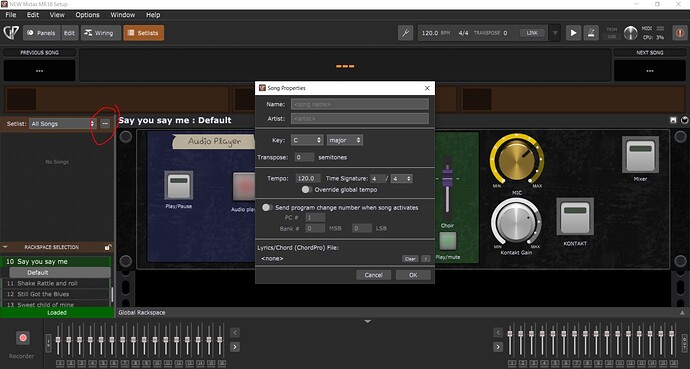Go to next output fader bank arrow
Viewport: 690px width, 369px height.
(498, 347)
